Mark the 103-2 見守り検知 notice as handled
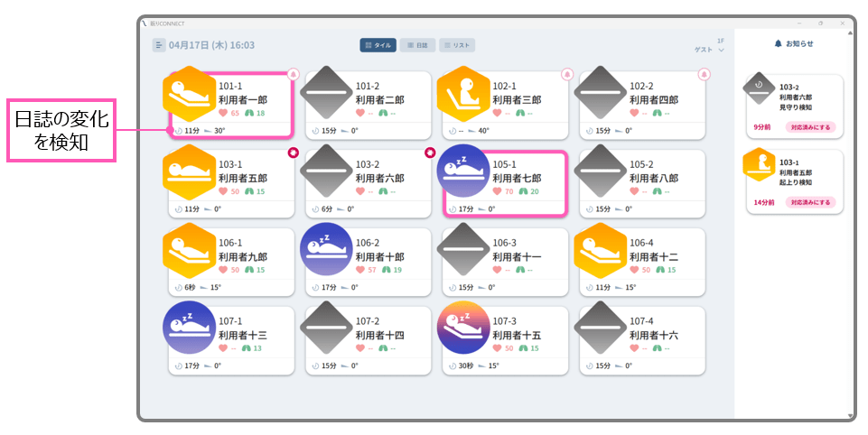Image resolution: width=868 pixels, height=435 pixels. (x=810, y=126)
